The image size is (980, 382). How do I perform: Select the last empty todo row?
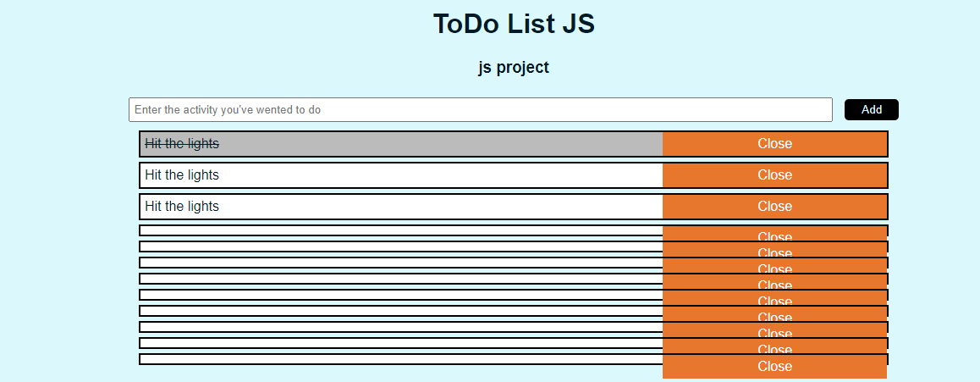[400, 359]
